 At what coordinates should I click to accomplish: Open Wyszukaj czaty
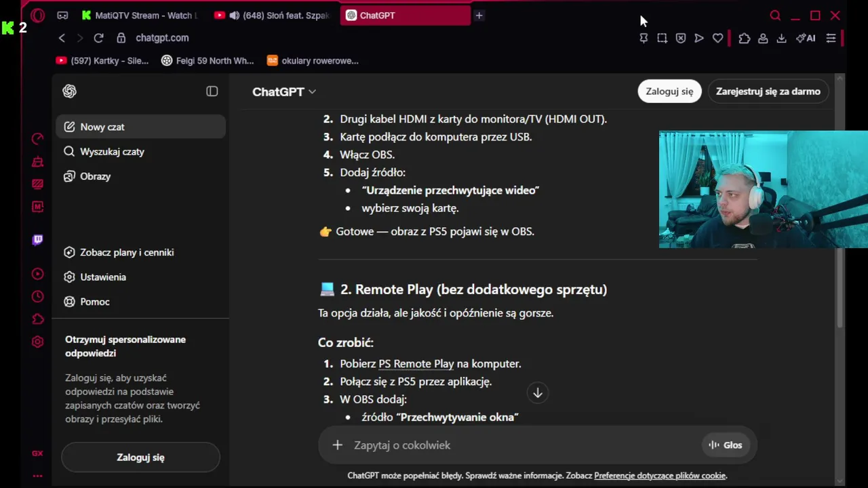(x=140, y=152)
